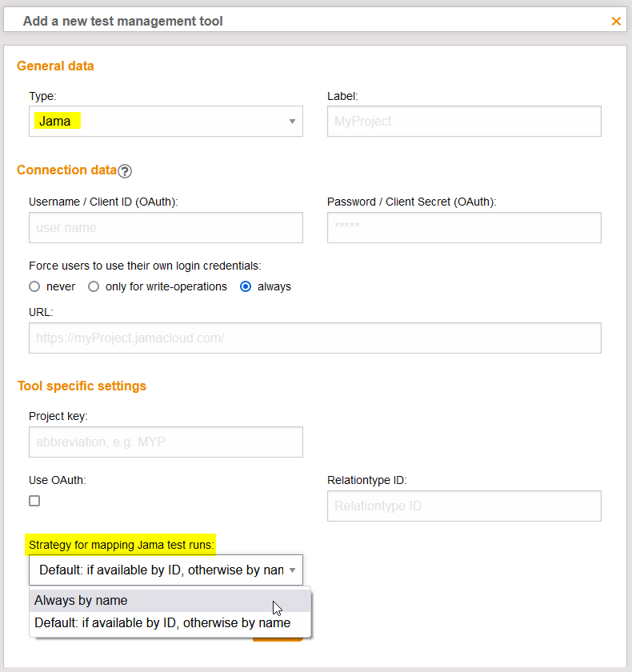Pick 'Default: if available by ID' list option
The width and height of the screenshot is (632, 672).
coord(162,623)
